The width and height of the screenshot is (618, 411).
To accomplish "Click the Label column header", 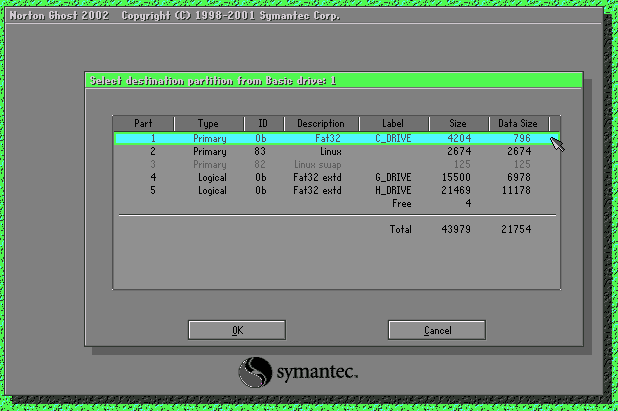I will [393, 123].
